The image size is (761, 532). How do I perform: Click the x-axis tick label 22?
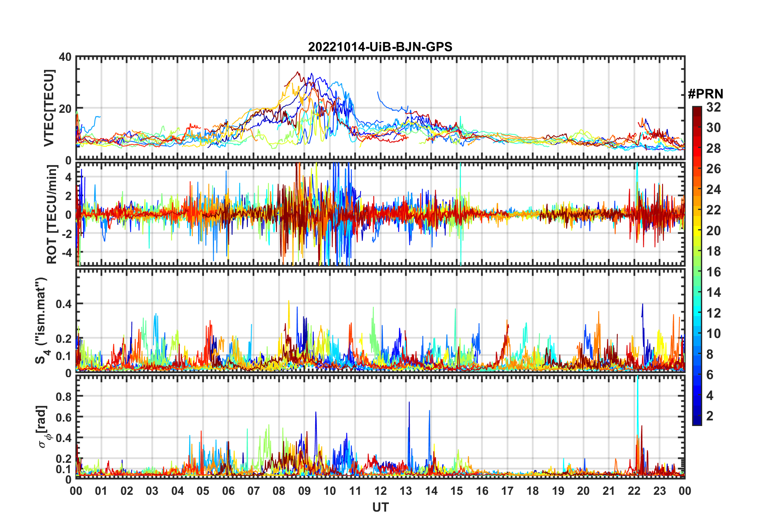pos(634,491)
